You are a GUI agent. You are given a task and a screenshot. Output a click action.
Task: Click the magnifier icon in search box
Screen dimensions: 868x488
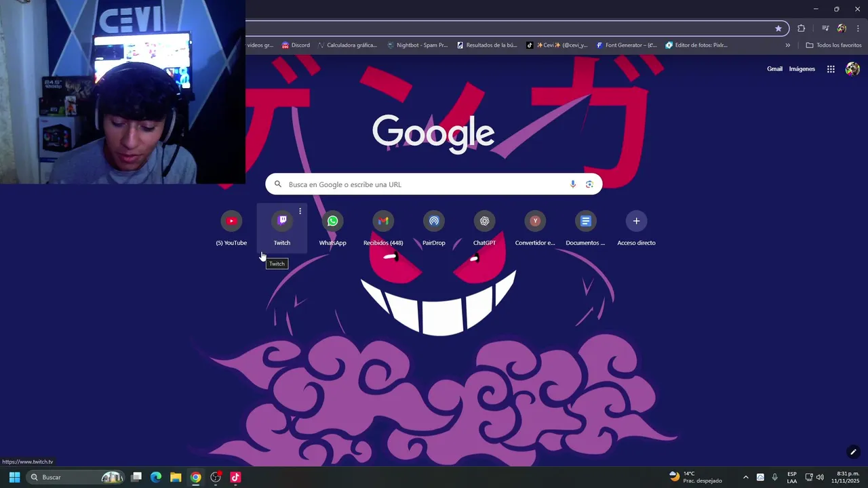click(277, 184)
